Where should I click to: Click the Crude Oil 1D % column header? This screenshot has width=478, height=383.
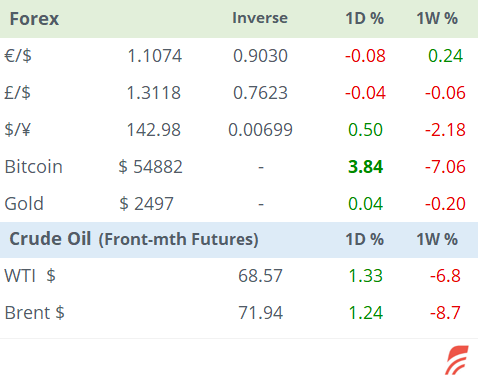click(365, 239)
